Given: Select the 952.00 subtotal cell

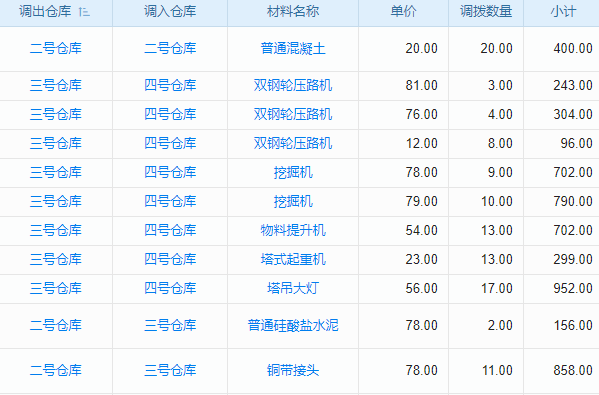Looking at the screenshot, I should pos(573,288).
